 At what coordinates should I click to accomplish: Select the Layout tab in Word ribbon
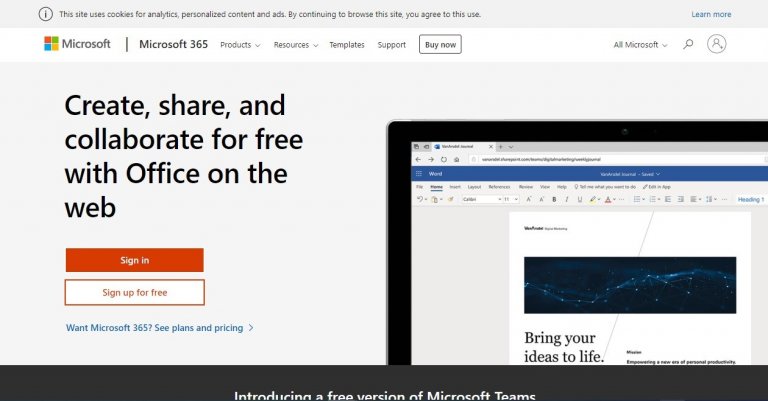click(x=474, y=187)
